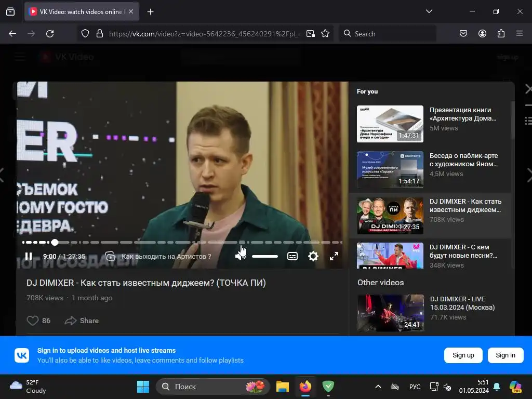Open the Extensions puzzle icon
532x399 pixels.
pos(501,34)
